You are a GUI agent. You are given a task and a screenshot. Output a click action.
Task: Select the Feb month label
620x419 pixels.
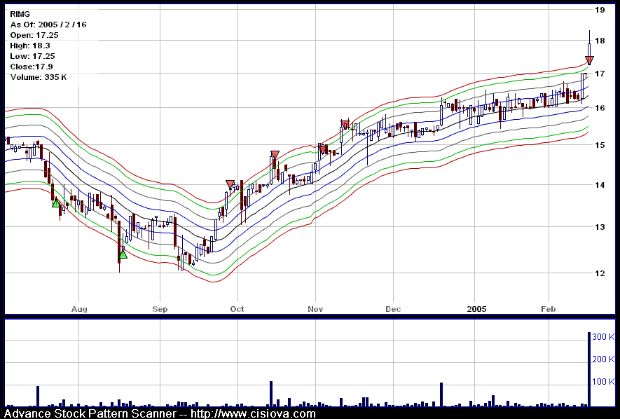[x=548, y=309]
